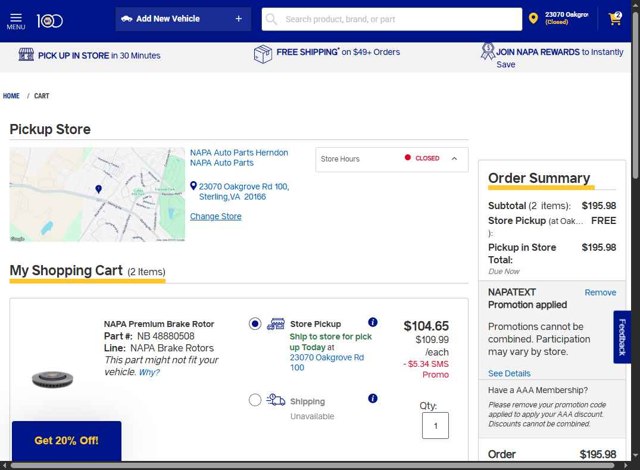This screenshot has height=470, width=640.
Task: Click the blue marker on the map
Action: click(x=98, y=189)
